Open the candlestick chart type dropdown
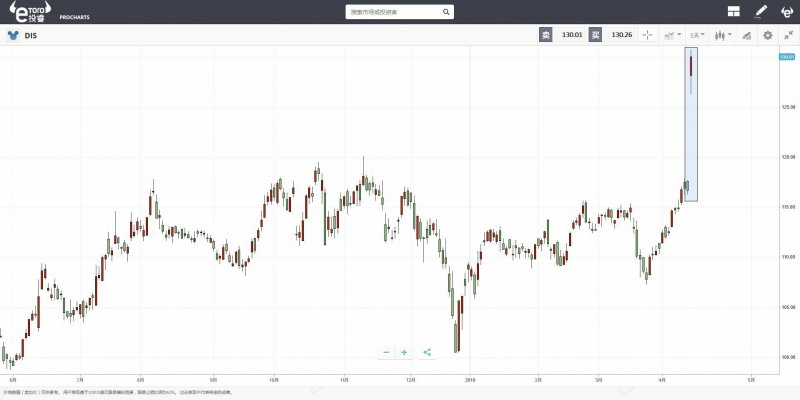This screenshot has height=400, width=800. [x=723, y=35]
